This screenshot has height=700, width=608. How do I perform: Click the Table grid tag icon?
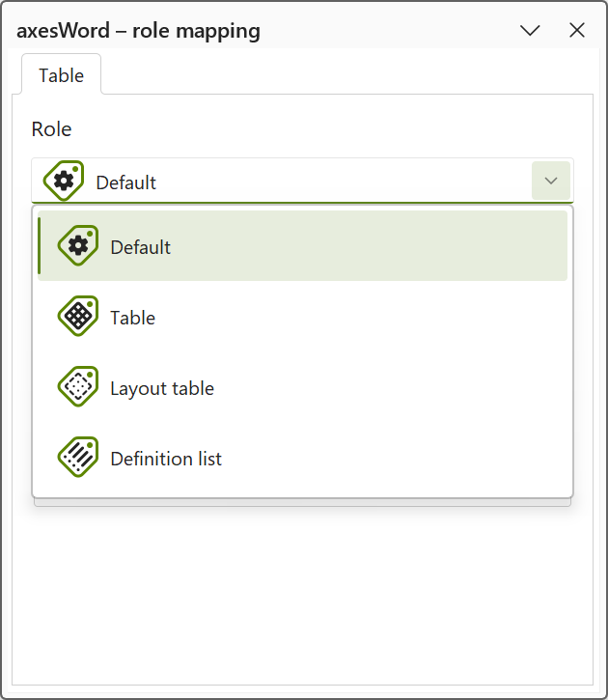(x=78, y=316)
